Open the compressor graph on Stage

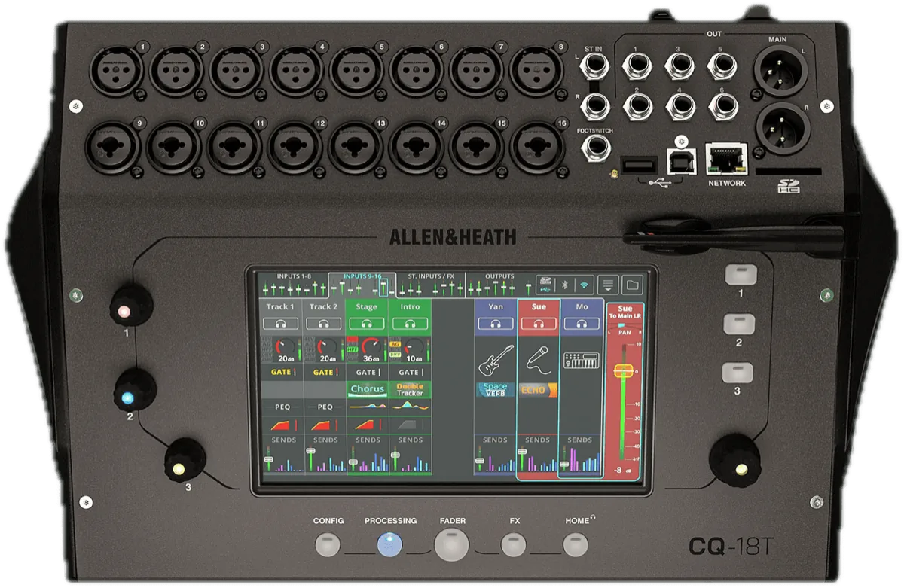pyautogui.click(x=368, y=425)
